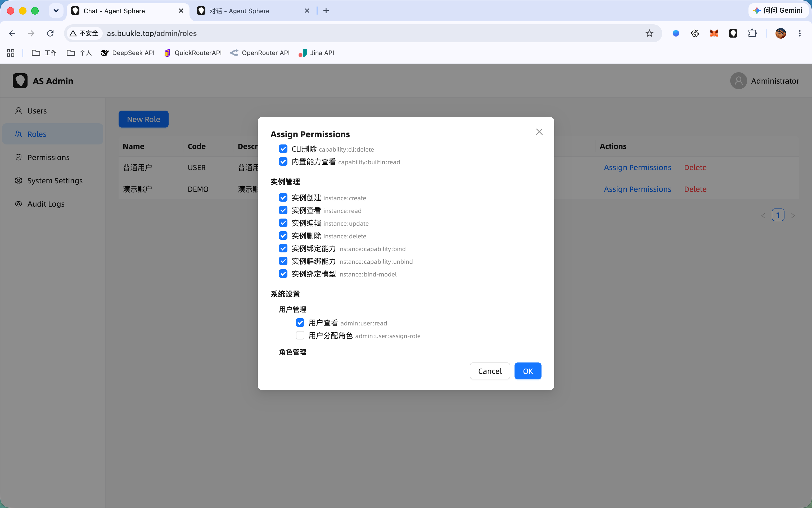Uncheck 用户查看 admin:user:read
Screen dimensions: 812x508
[x=300, y=323]
